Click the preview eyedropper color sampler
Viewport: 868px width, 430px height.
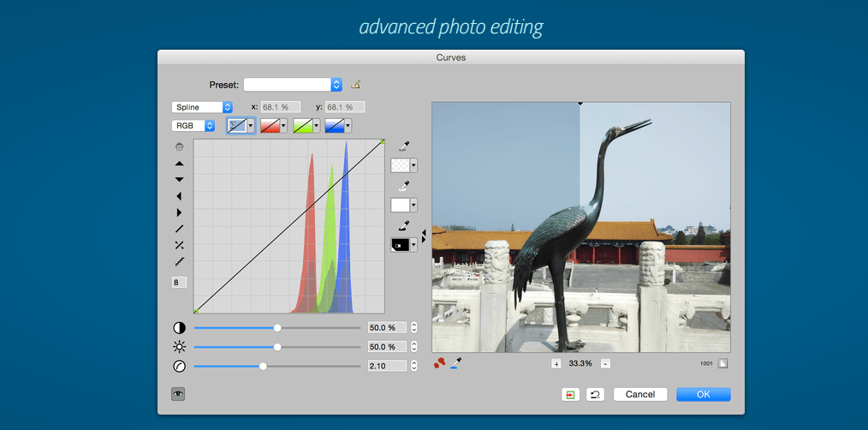point(455,363)
